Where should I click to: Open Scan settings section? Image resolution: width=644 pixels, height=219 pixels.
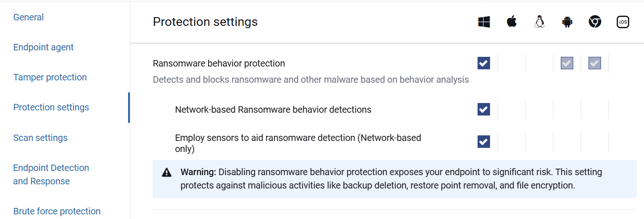click(40, 138)
